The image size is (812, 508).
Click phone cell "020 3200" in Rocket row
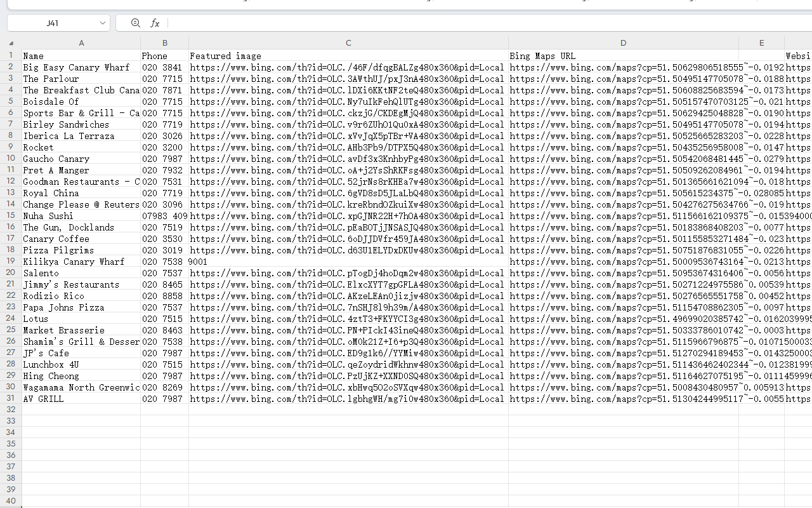pos(165,147)
